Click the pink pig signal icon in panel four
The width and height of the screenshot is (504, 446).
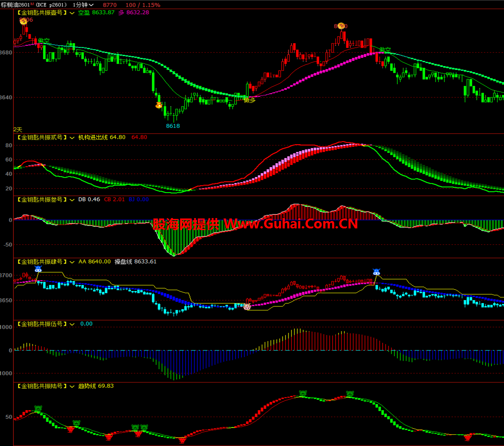click(247, 307)
